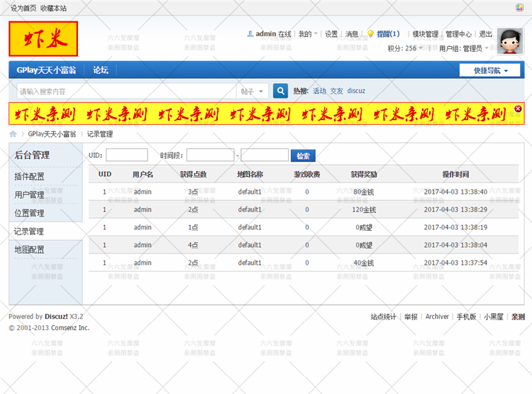Click the UID input field
This screenshot has height=394, width=532.
pos(126,155)
